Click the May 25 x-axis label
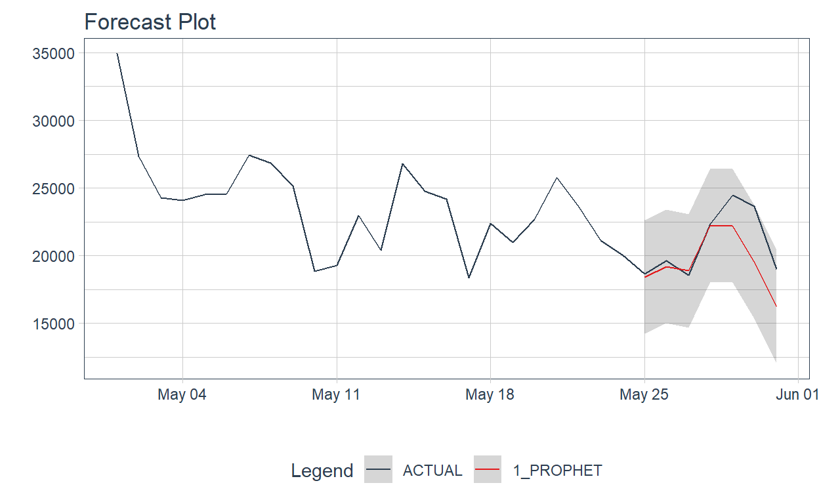 (x=644, y=394)
